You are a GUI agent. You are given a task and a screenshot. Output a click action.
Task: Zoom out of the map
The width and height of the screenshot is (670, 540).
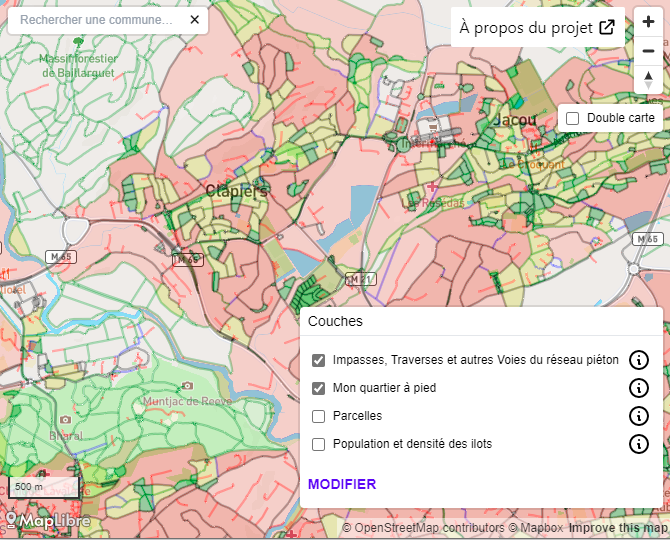pos(648,51)
